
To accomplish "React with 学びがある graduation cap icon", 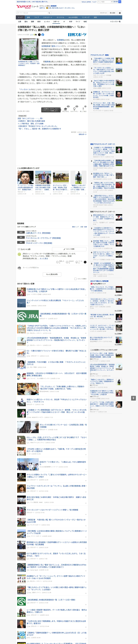I will pyautogui.click(x=66, y=109).
